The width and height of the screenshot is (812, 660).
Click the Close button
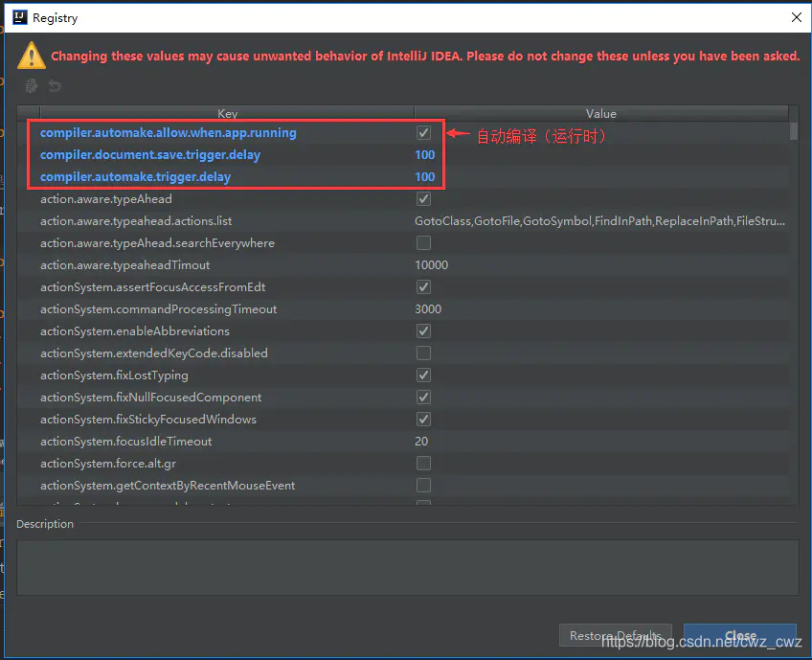(x=740, y=635)
